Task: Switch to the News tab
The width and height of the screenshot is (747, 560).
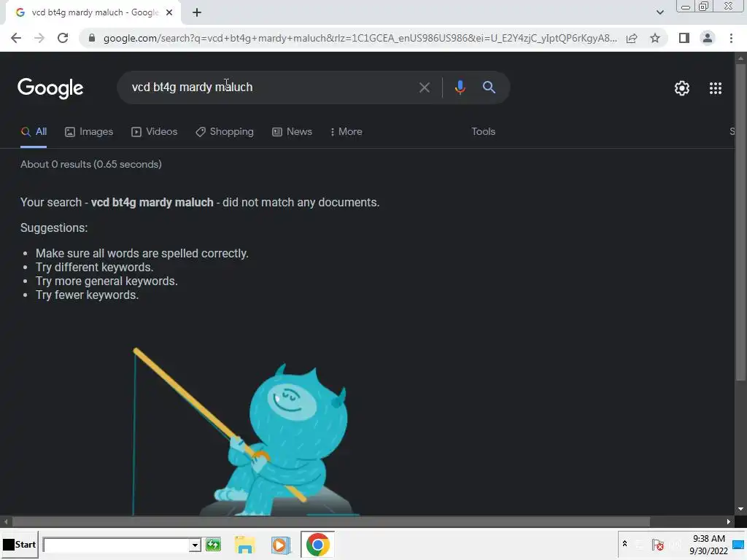Action: pos(292,132)
